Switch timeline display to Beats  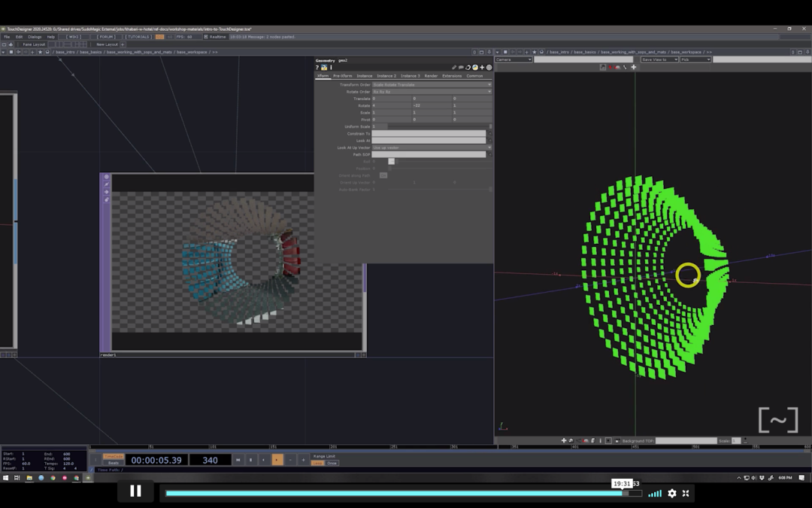pyautogui.click(x=113, y=463)
